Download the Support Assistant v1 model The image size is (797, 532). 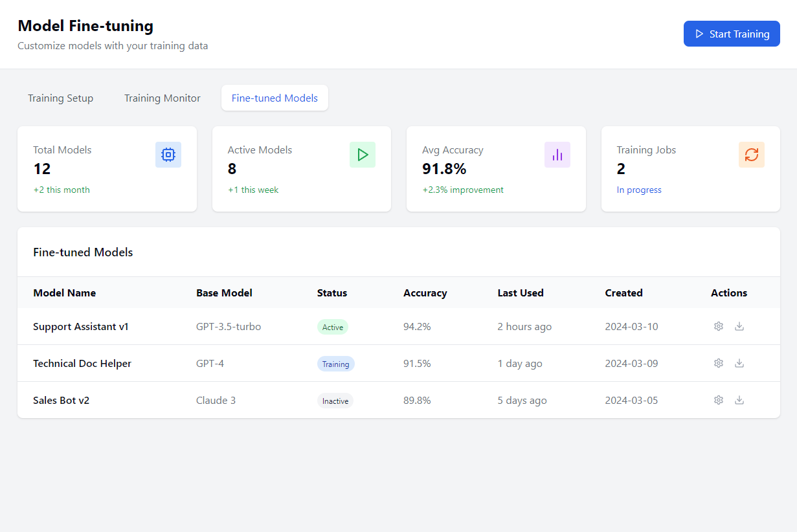(x=739, y=326)
